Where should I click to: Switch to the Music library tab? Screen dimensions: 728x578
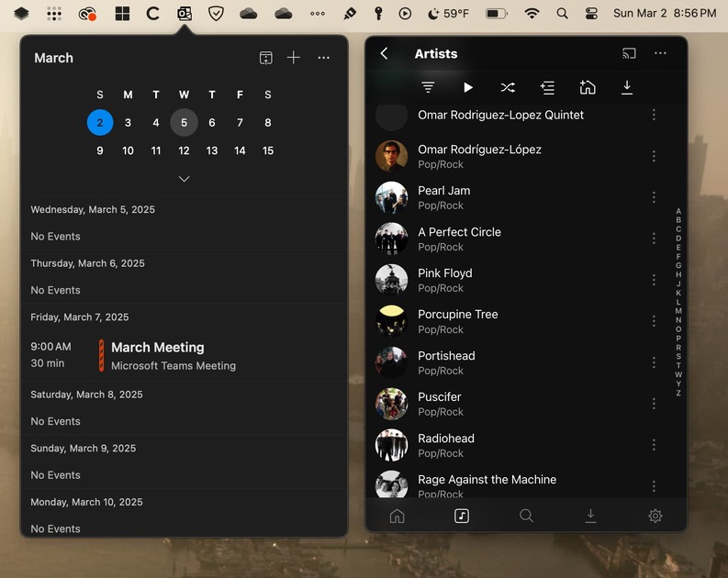462,516
